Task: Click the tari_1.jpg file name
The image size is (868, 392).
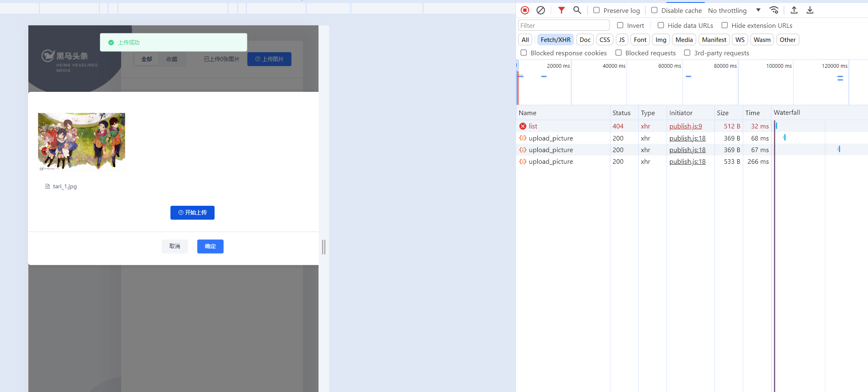Action: [65, 187]
